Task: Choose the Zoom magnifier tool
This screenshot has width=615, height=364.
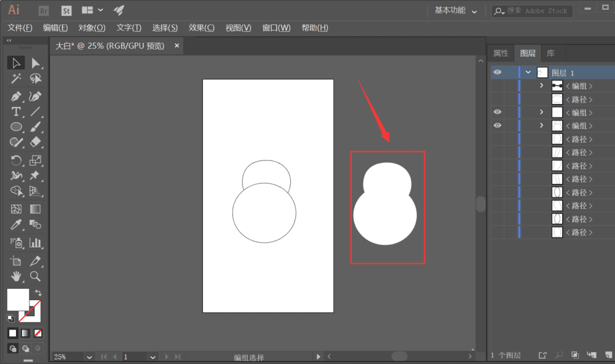Action: [x=35, y=277]
